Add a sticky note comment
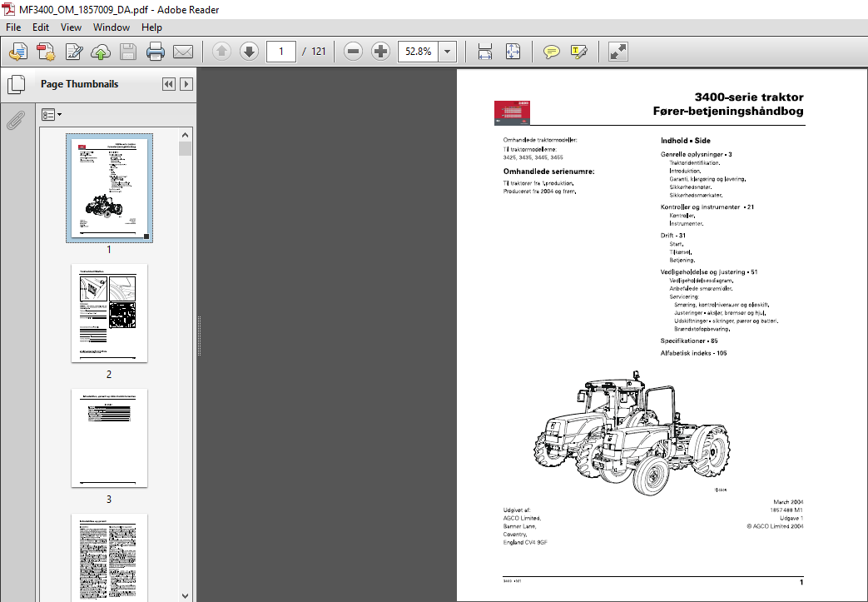 [x=551, y=52]
